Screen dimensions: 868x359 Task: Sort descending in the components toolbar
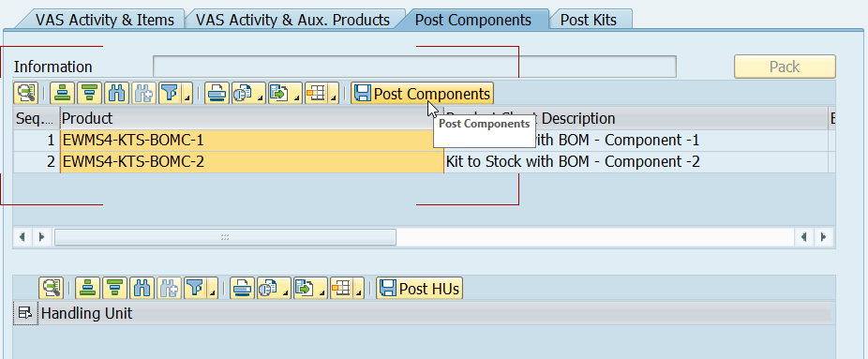pos(89,94)
